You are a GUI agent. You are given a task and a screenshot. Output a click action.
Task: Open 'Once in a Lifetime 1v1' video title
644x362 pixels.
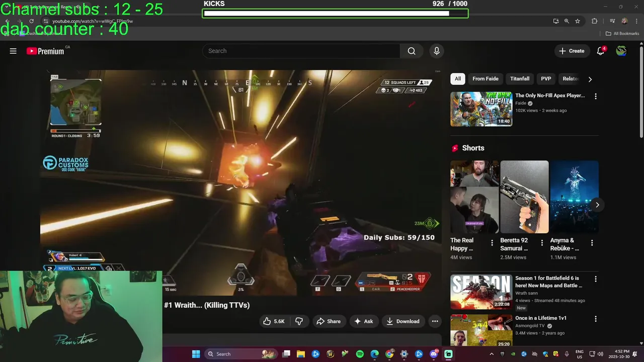pyautogui.click(x=541, y=318)
